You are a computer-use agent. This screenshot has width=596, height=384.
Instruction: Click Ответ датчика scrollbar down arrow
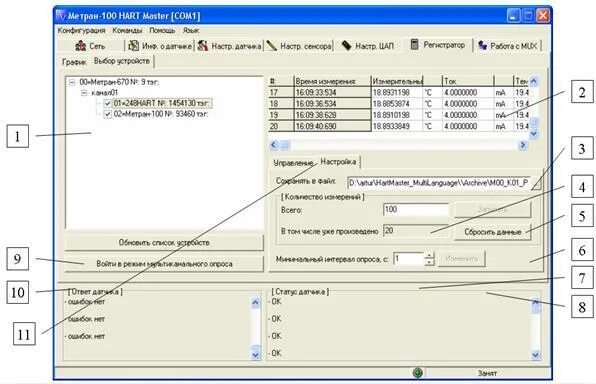click(x=255, y=355)
